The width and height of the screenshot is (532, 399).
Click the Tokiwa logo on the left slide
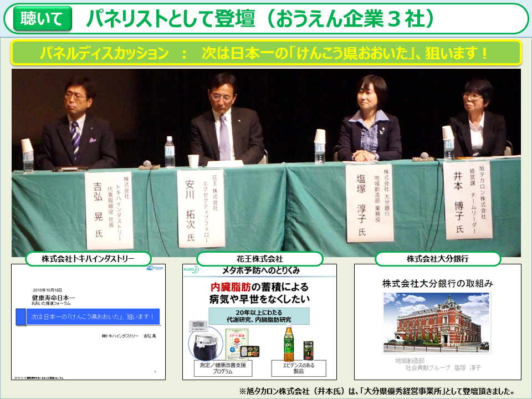(155, 268)
